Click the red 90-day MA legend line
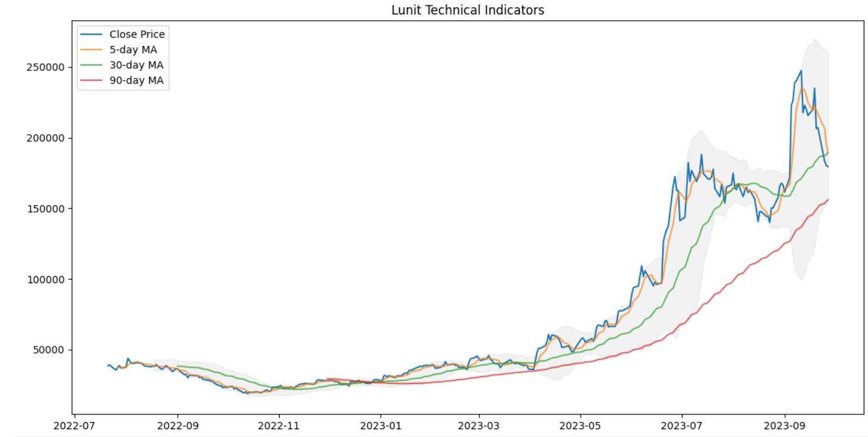Screen dimensions: 868x437 [x=92, y=81]
